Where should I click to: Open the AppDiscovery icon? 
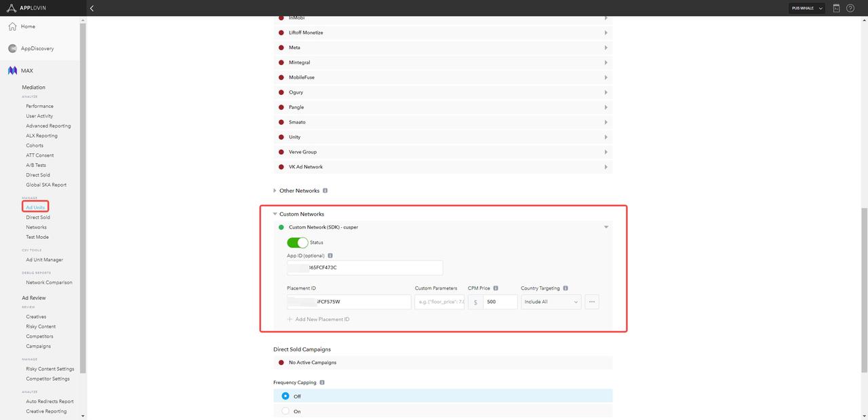[12, 48]
